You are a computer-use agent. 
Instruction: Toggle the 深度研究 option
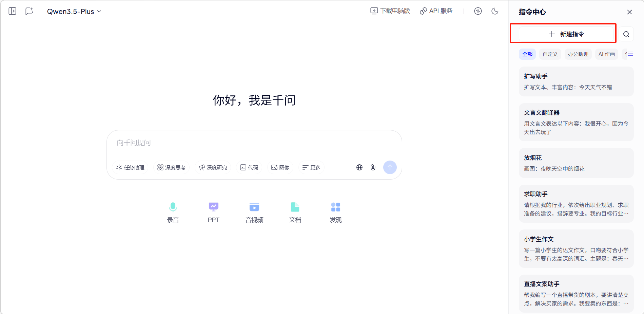(x=213, y=168)
